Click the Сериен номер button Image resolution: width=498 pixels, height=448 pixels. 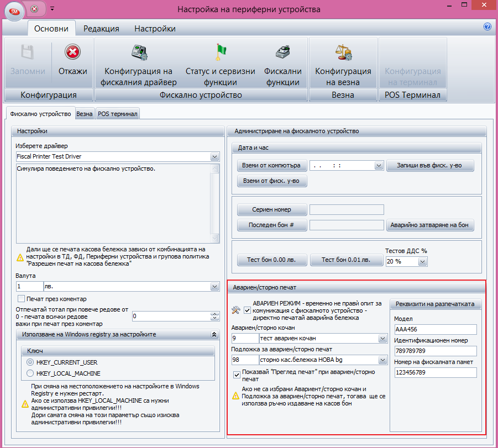click(x=272, y=209)
